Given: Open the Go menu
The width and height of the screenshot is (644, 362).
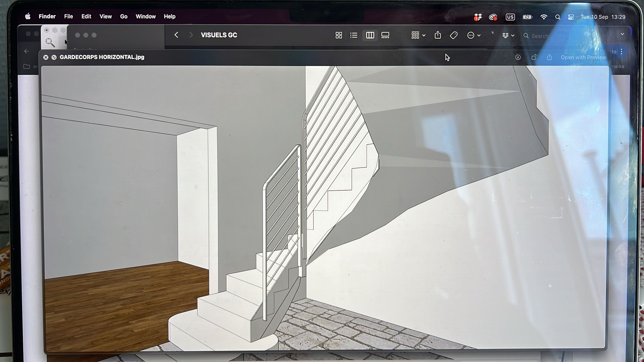Looking at the screenshot, I should click(124, 16).
